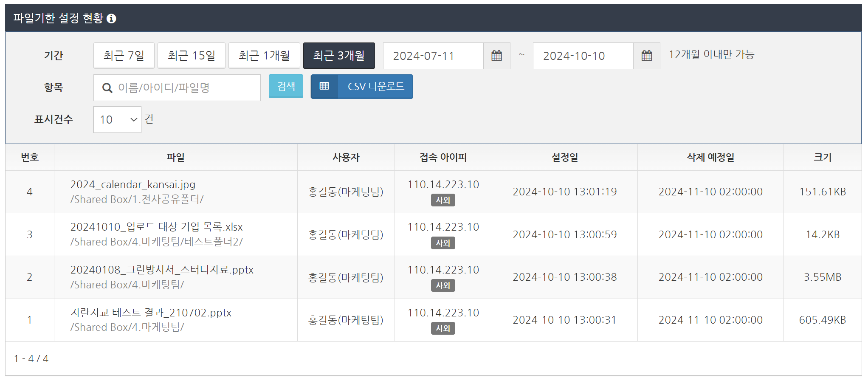The image size is (868, 378).
Task: Click the 설정일 column header
Action: 564,158
